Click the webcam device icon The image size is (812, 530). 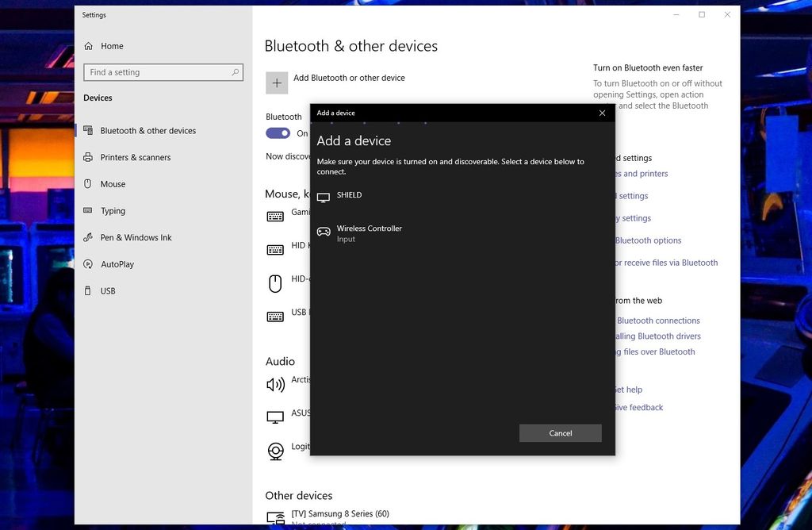(x=276, y=451)
